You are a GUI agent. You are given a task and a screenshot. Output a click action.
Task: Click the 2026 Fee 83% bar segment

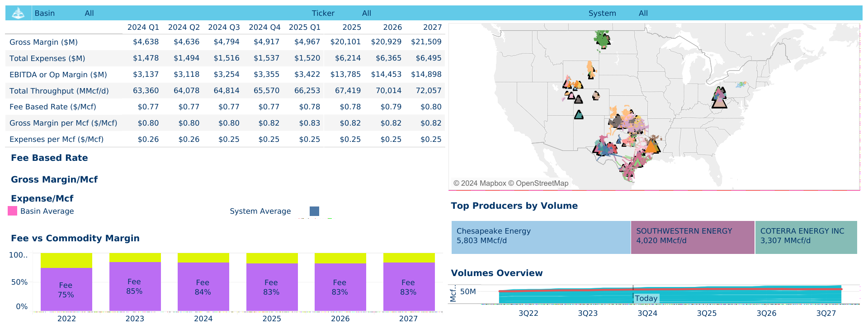coord(340,287)
